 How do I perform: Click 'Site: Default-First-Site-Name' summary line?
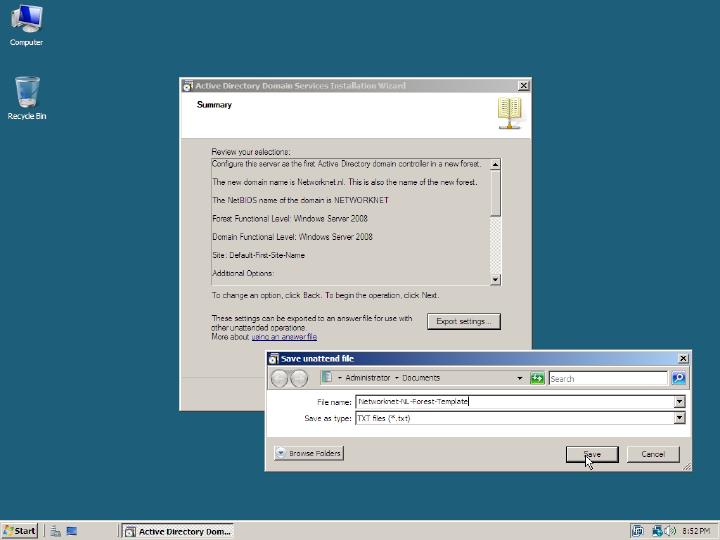coord(259,255)
